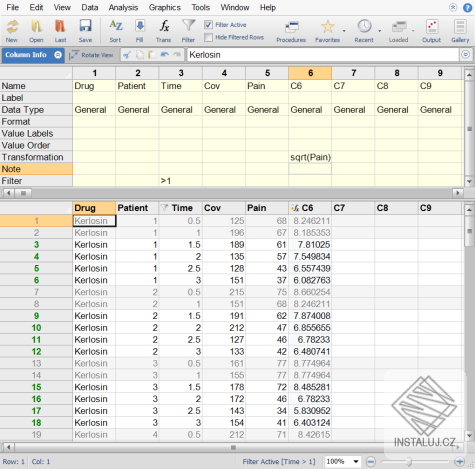Click the filter funnel in Time column header
Viewport: 475px width, 469px height.
pyautogui.click(x=164, y=208)
